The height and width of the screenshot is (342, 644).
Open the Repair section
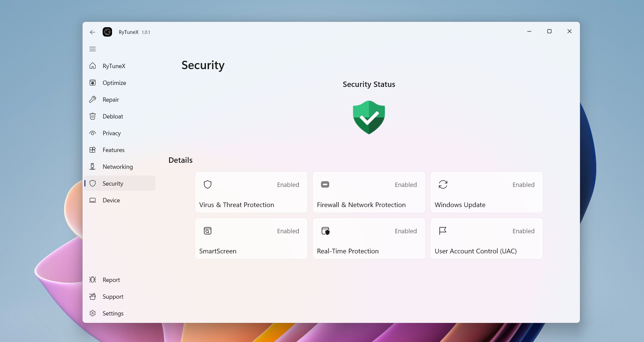pyautogui.click(x=120, y=99)
